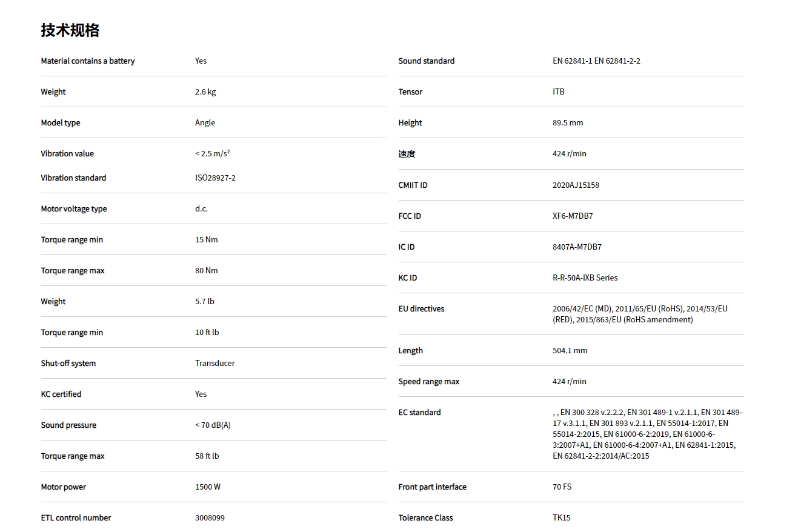Click the 'Material contains a battery' label
Image resolution: width=798 pixels, height=532 pixels.
pos(88,61)
